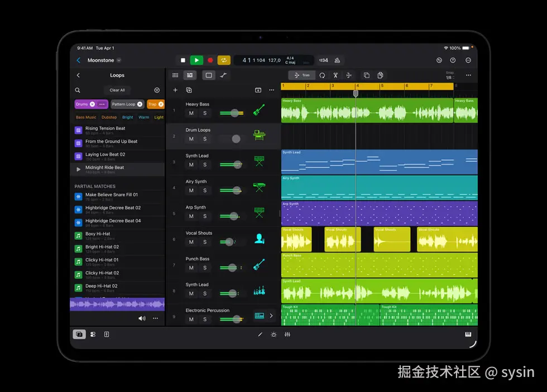Select the Warm descriptor
Viewport: 547px width, 392px height.
pyautogui.click(x=144, y=118)
